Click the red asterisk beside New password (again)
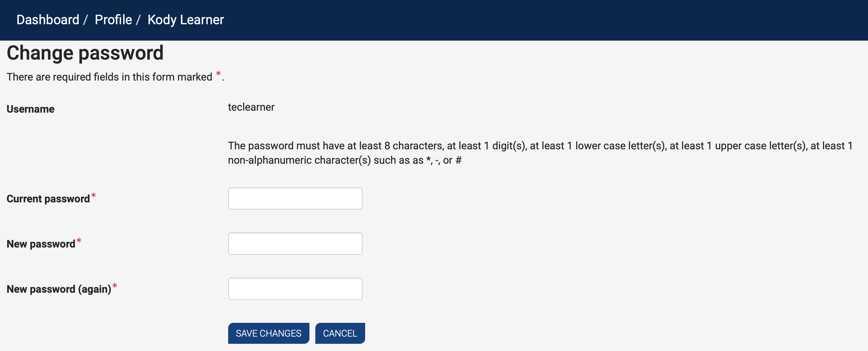Screen dimensions: 868x351 [x=115, y=286]
